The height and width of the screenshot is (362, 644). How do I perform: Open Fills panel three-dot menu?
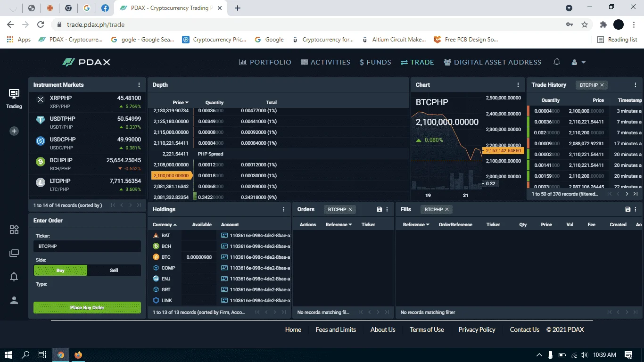(636, 209)
